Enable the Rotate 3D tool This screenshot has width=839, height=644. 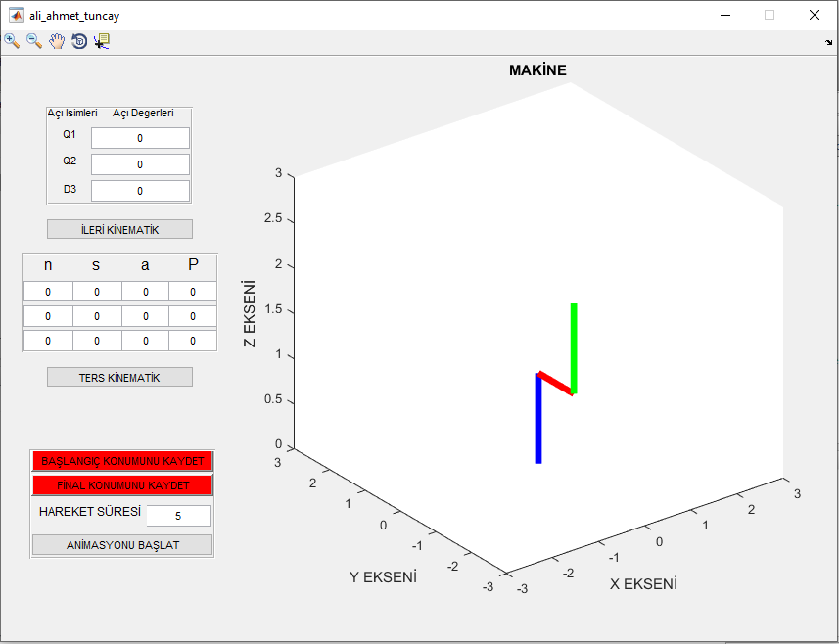78,41
